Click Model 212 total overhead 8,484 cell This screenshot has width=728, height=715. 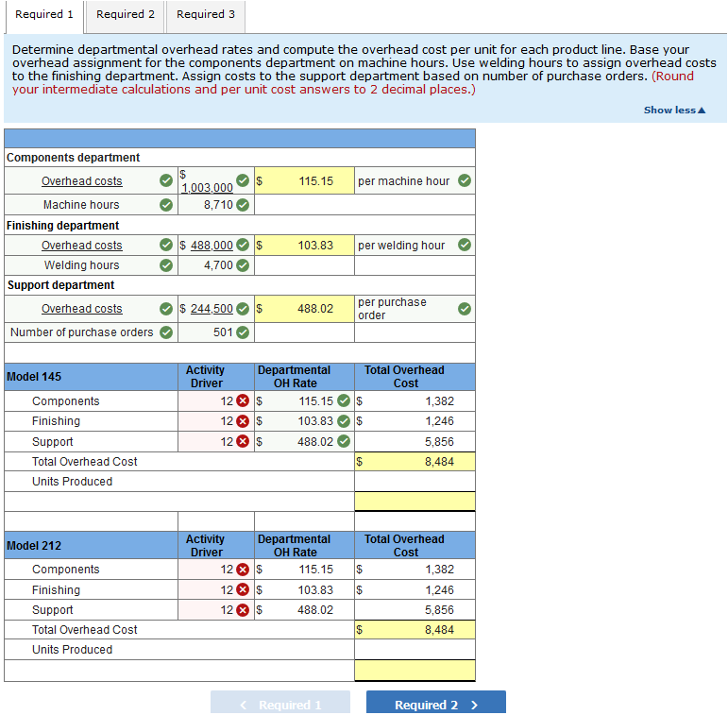pos(415,630)
